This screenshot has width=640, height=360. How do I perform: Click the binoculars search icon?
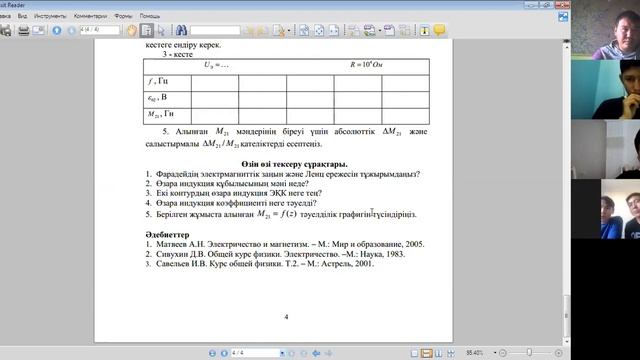point(181,30)
